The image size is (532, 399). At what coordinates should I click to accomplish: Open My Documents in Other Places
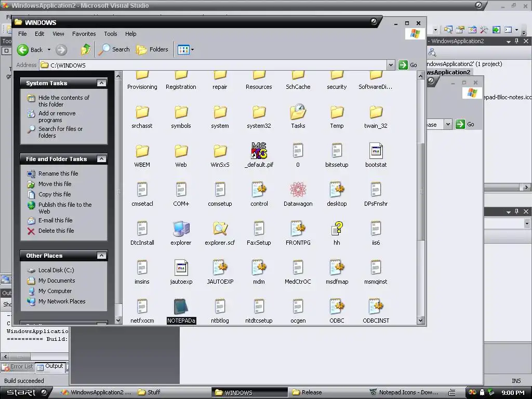click(56, 281)
